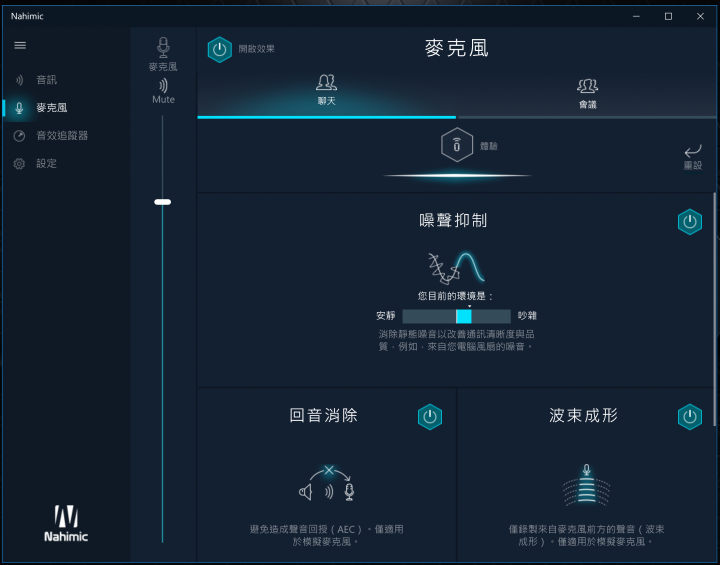Screen dimensions: 720x565
Task: Open 設定 settings page
Action: coord(46,164)
